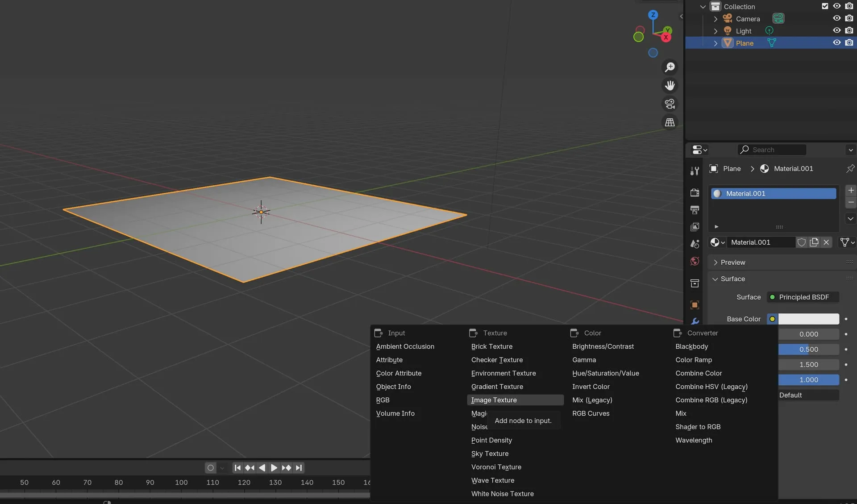
Task: Click the zoom viewport magnifier icon
Action: (670, 67)
